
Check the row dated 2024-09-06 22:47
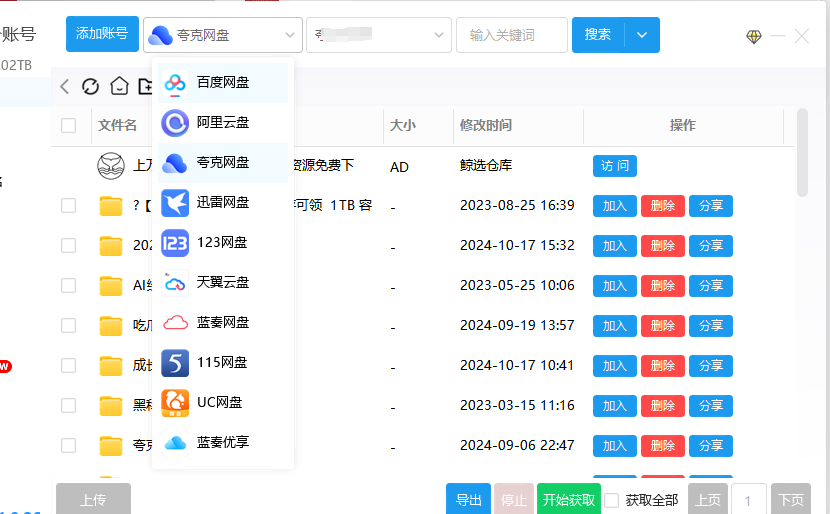(x=68, y=445)
